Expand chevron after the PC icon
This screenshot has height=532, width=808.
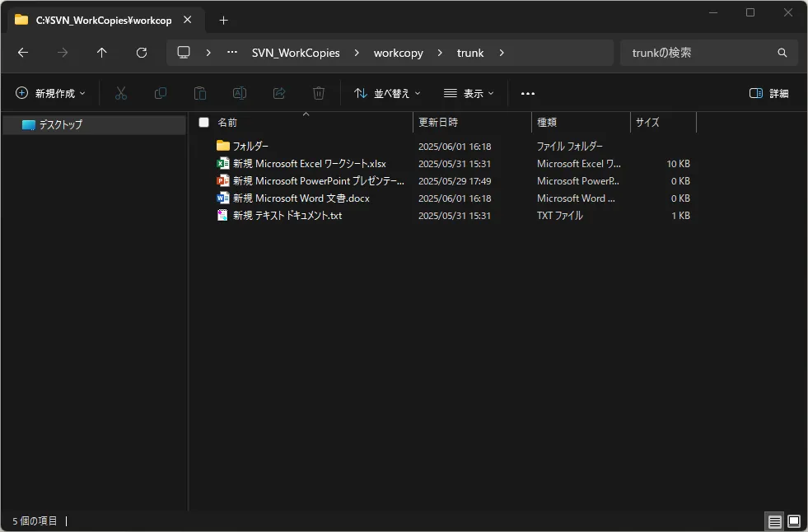pos(208,53)
